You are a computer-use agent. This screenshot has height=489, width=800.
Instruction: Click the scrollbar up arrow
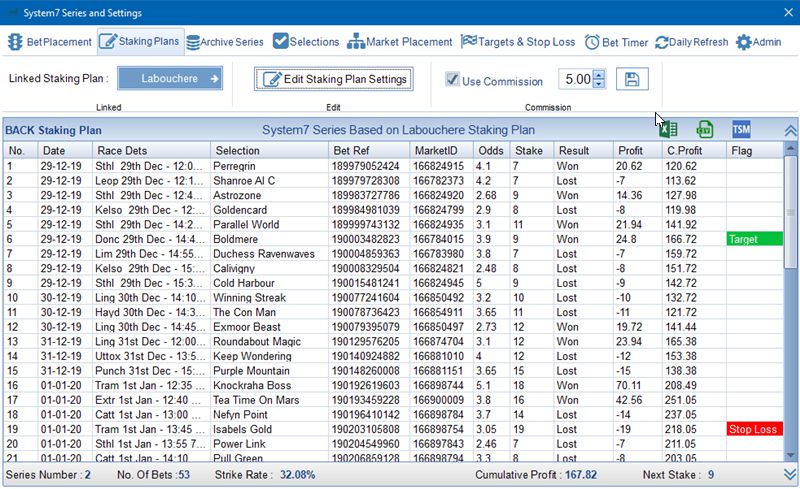pyautogui.click(x=791, y=149)
